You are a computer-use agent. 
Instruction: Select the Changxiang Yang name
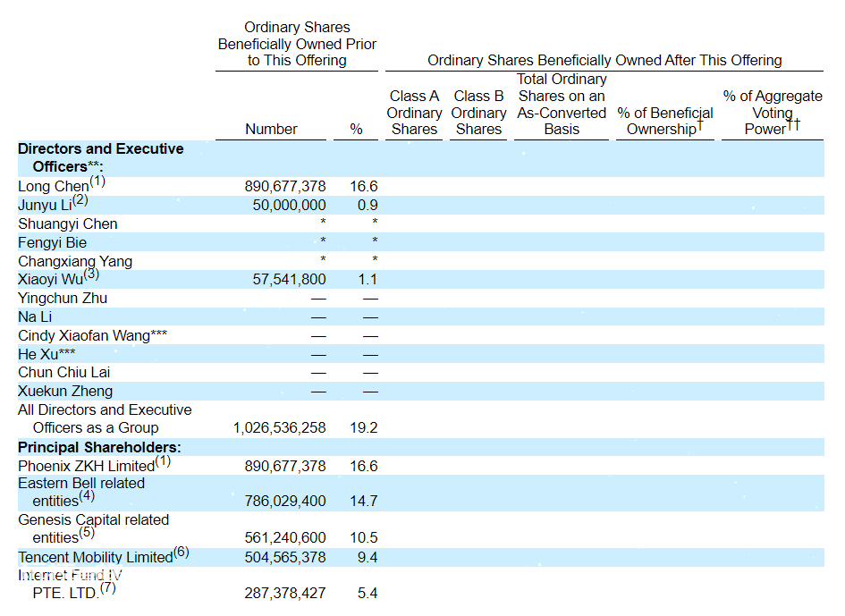coord(75,261)
